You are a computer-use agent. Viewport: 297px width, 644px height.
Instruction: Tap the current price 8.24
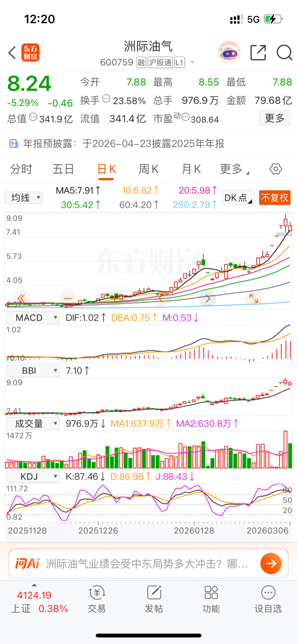[29, 83]
